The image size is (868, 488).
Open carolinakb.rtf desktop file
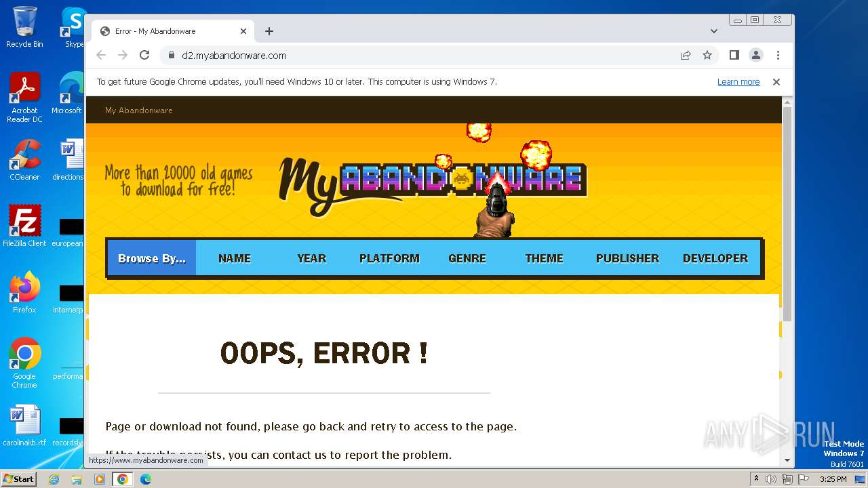click(24, 426)
